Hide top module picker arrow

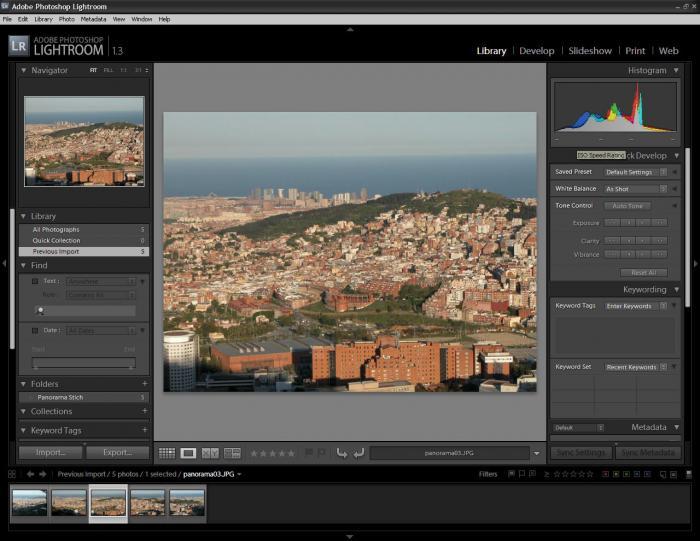[350, 29]
